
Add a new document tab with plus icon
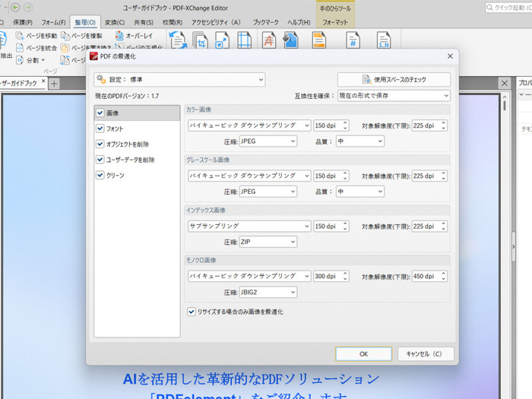coord(54,84)
